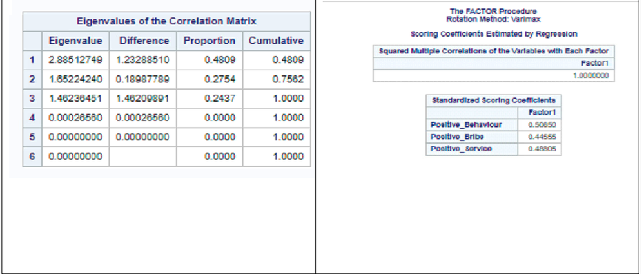Click cumulative cell '0.4809' in row 1
Viewport: 644px width, 275px height.
coord(277,60)
